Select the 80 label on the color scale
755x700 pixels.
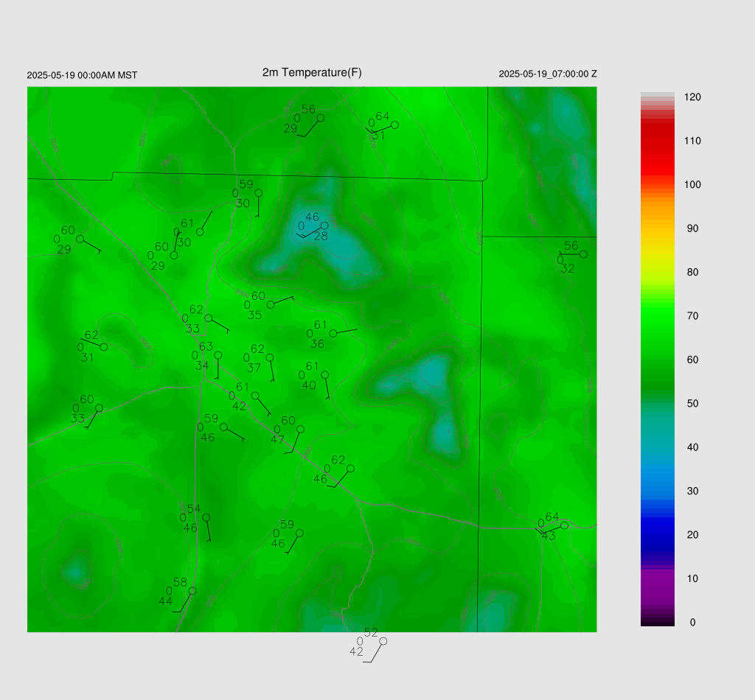692,273
